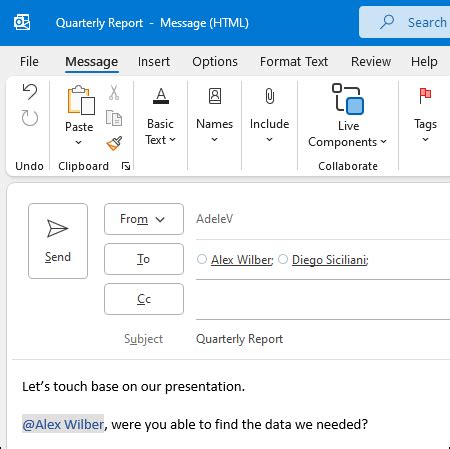Image resolution: width=450 pixels, height=449 pixels.
Task: Open the Clipboard pane launcher arrow
Action: click(x=126, y=166)
